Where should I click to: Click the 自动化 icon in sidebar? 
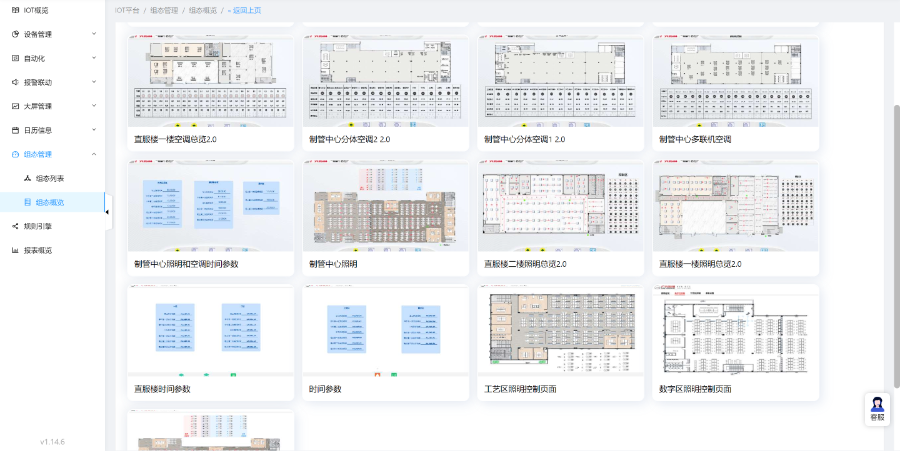point(15,58)
